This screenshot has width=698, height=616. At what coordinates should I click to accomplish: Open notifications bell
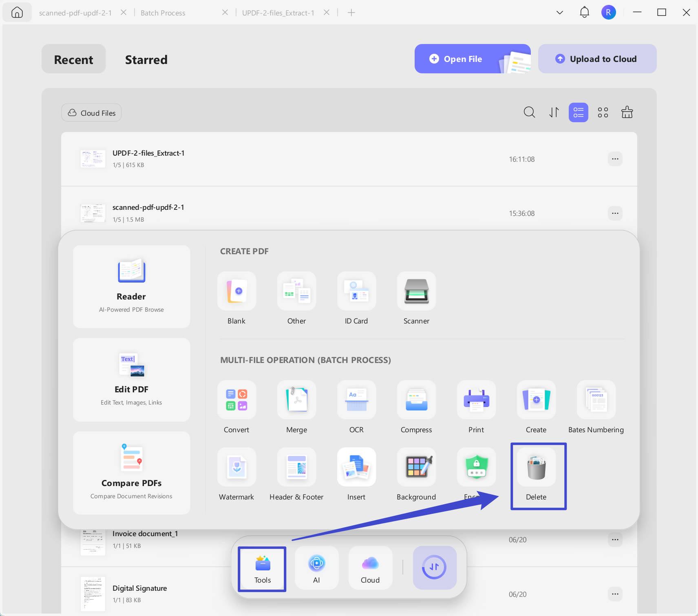584,12
